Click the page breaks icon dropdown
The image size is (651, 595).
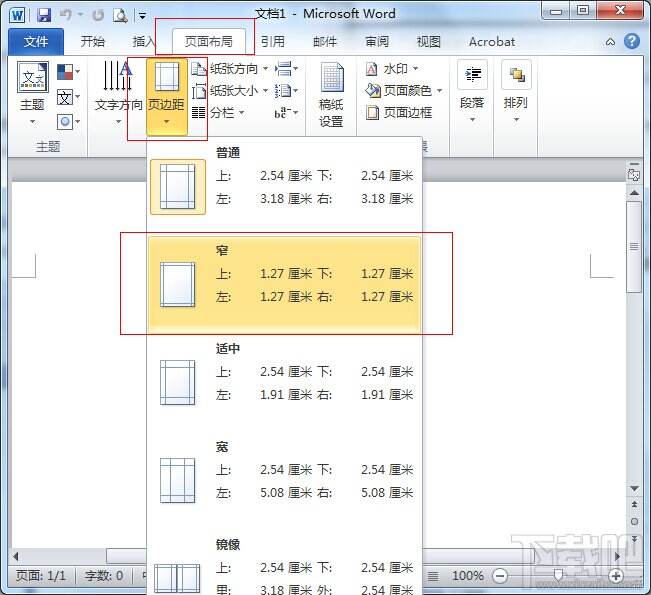pos(286,69)
